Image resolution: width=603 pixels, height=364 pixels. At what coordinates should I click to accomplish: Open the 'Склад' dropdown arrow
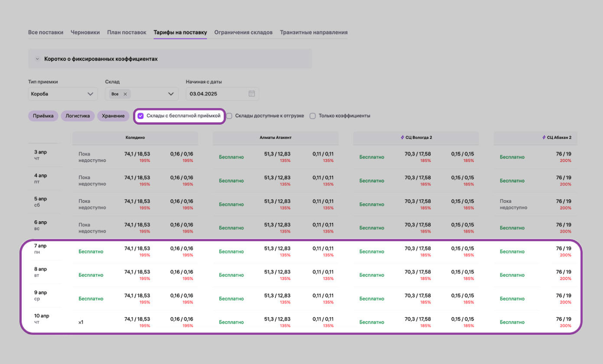click(x=171, y=94)
